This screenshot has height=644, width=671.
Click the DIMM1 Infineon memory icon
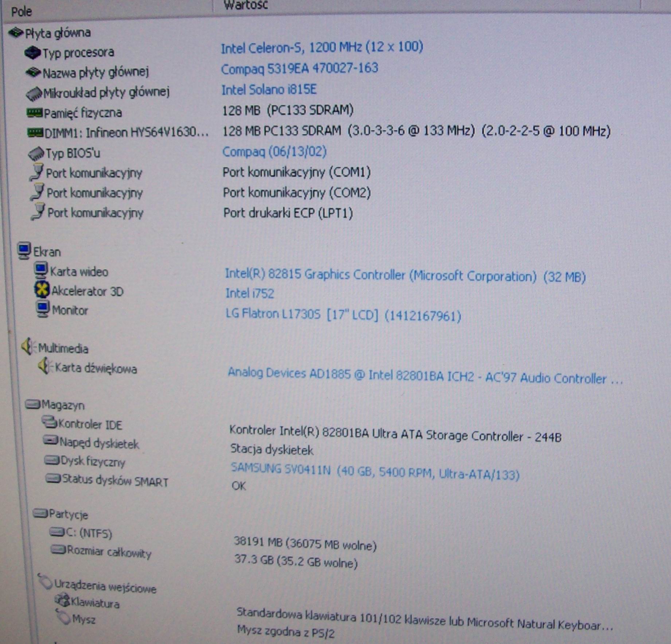35,132
